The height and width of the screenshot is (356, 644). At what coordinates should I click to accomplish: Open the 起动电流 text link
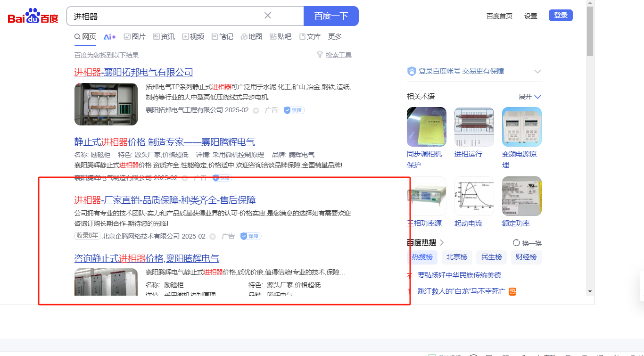coord(468,224)
